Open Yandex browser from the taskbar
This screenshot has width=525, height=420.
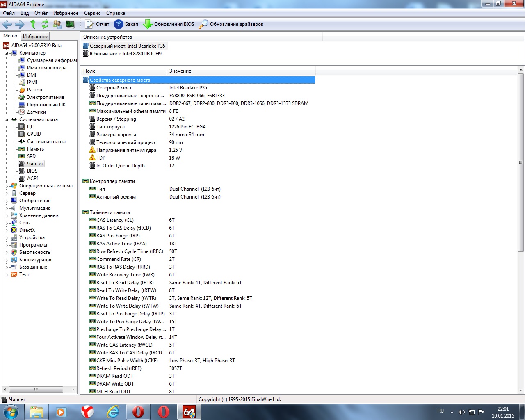tap(87, 411)
